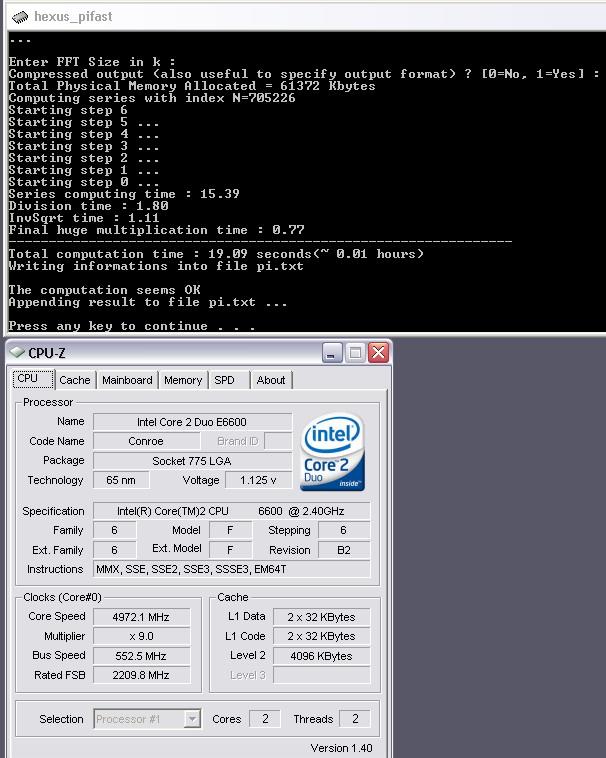Click the Starting step 6 console line
Screen dimensions: 606x758
68,110
